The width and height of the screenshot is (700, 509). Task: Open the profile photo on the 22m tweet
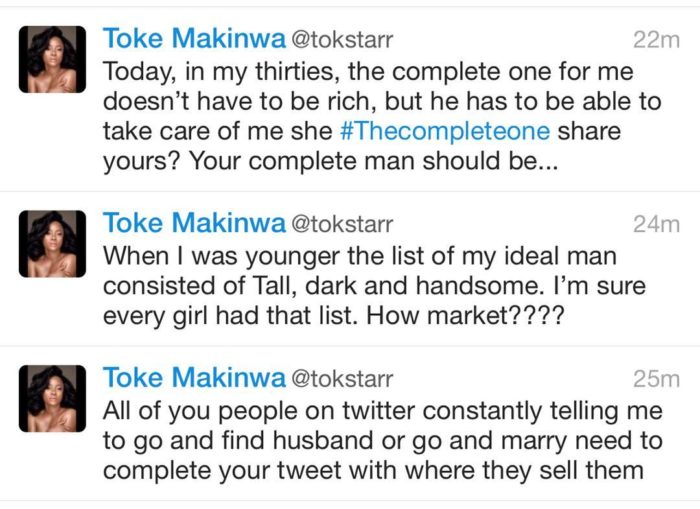tap(53, 58)
